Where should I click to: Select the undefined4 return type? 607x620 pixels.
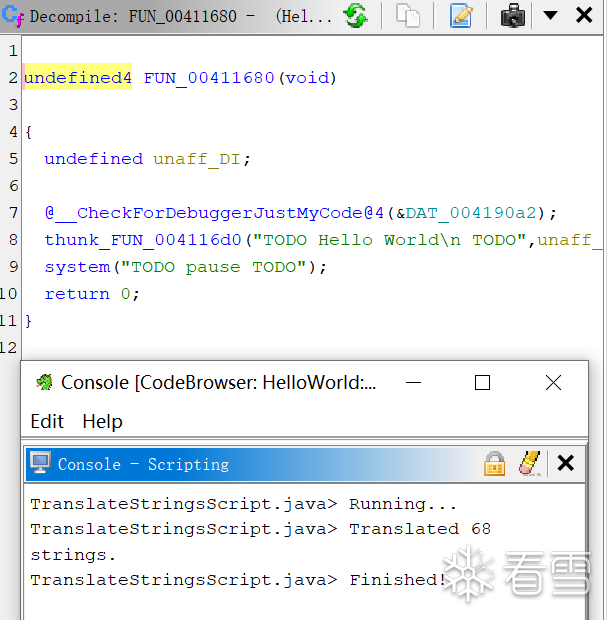click(x=78, y=78)
